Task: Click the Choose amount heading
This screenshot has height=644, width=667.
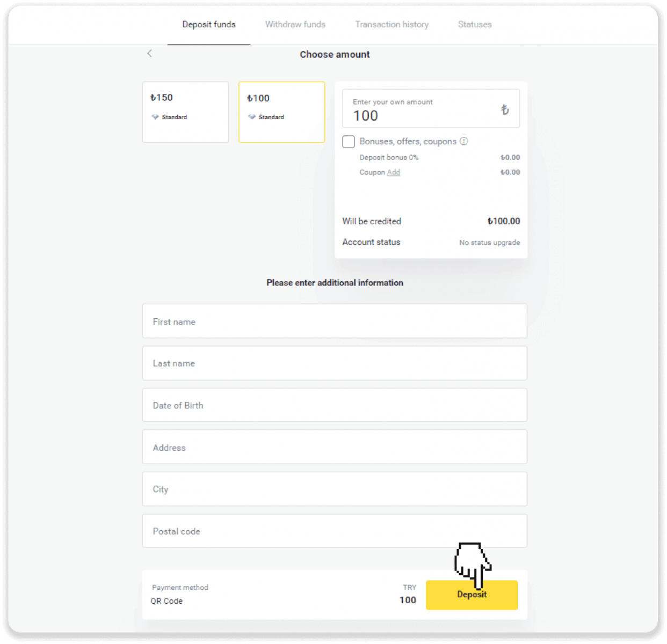Action: click(x=335, y=54)
